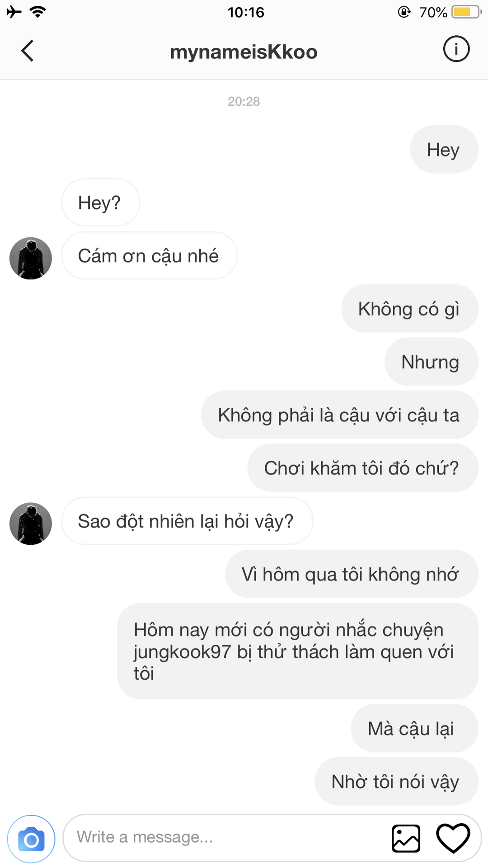Tap the 'Nhưng' message bubble

(431, 362)
